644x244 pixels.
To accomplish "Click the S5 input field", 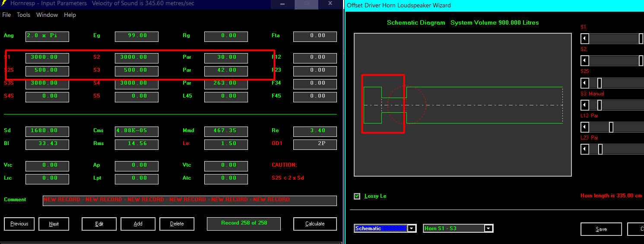I will (x=136, y=97).
